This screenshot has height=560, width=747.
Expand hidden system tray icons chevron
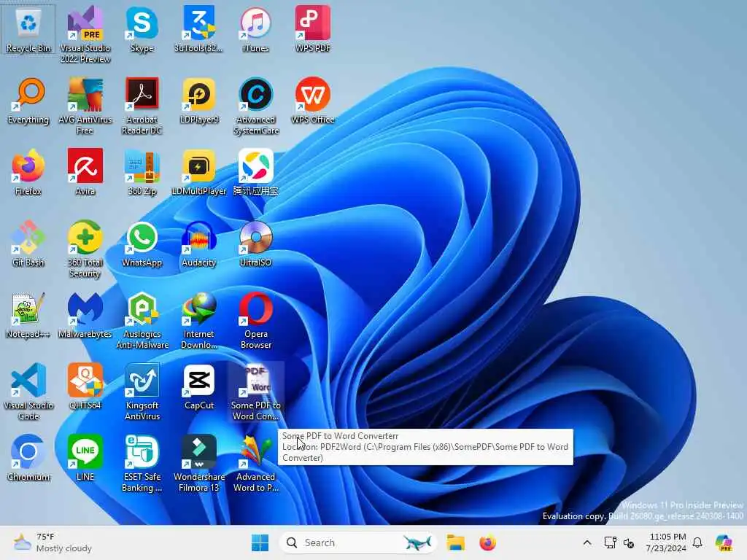click(x=587, y=542)
